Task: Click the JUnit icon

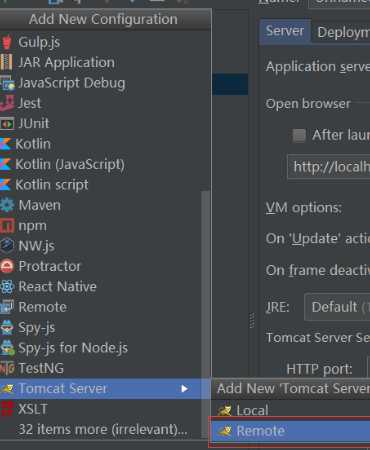Action: (7, 124)
